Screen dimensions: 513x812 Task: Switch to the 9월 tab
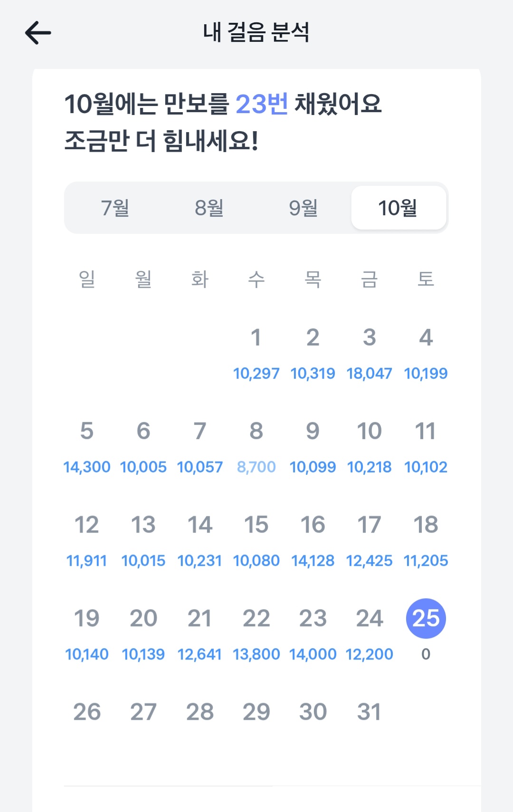tap(303, 208)
